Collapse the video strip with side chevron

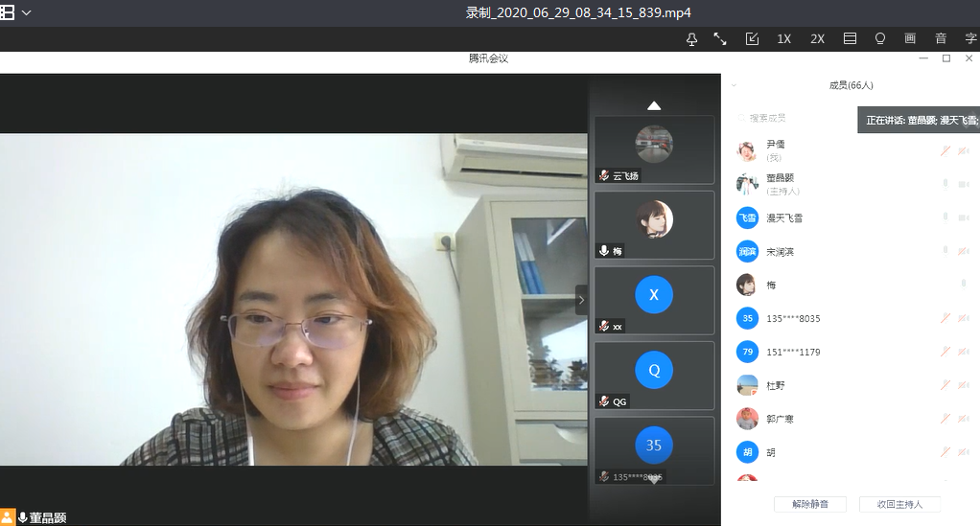pos(581,299)
